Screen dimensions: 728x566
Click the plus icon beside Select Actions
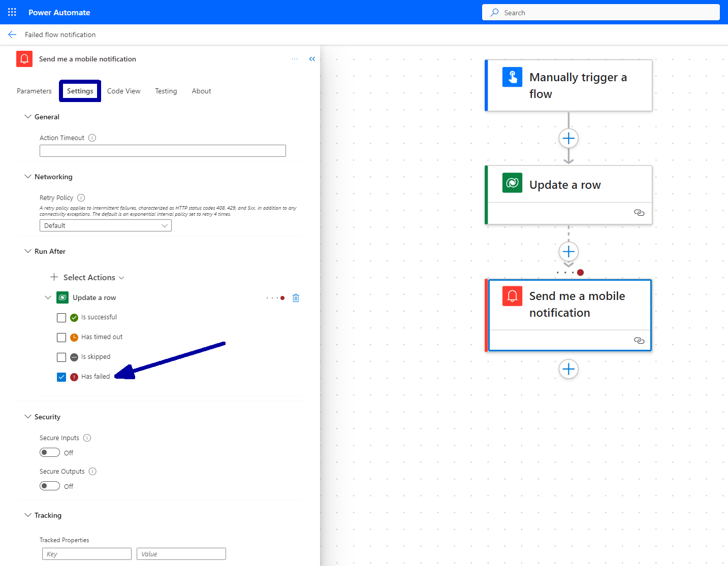[x=54, y=277]
